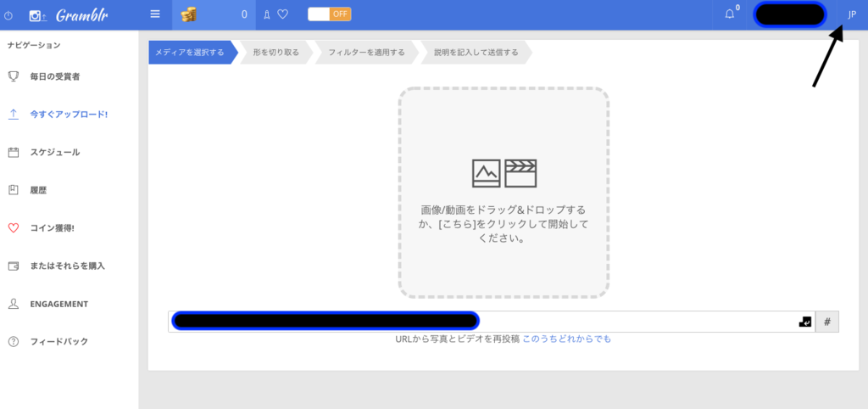Click the wallet purchase icon
Image resolution: width=868 pixels, height=409 pixels.
(x=14, y=266)
